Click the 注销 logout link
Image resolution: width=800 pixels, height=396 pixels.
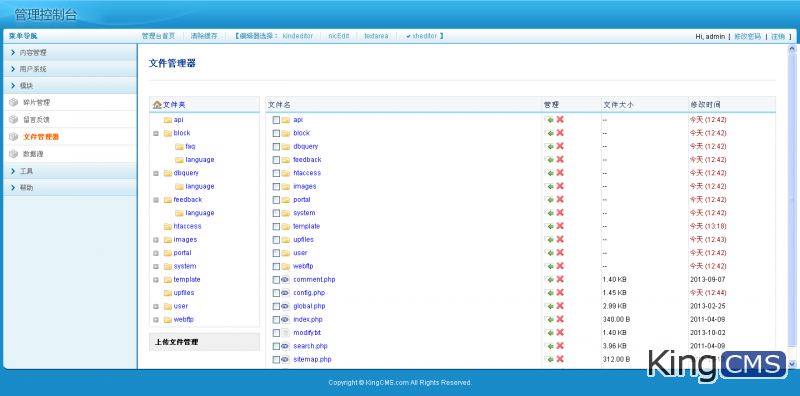(778, 36)
